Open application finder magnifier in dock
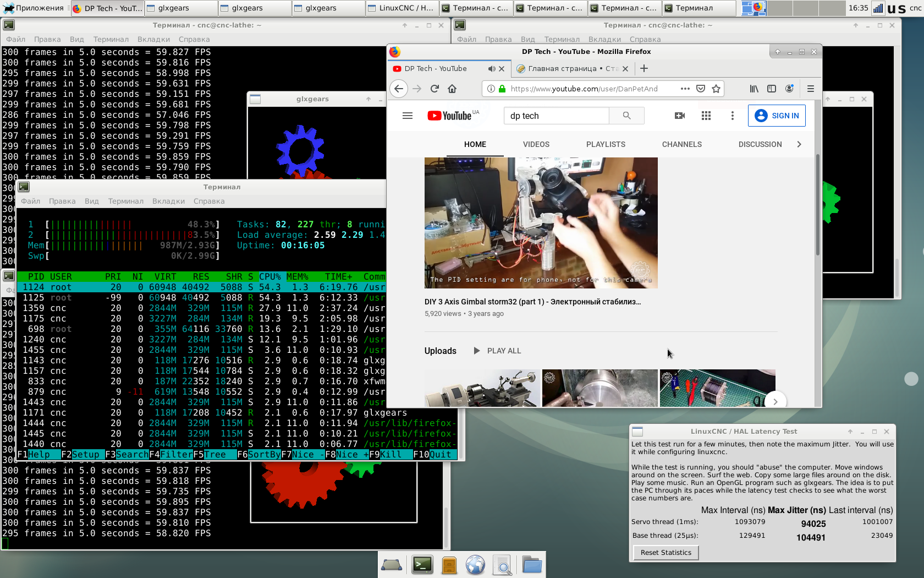 [x=502, y=565]
